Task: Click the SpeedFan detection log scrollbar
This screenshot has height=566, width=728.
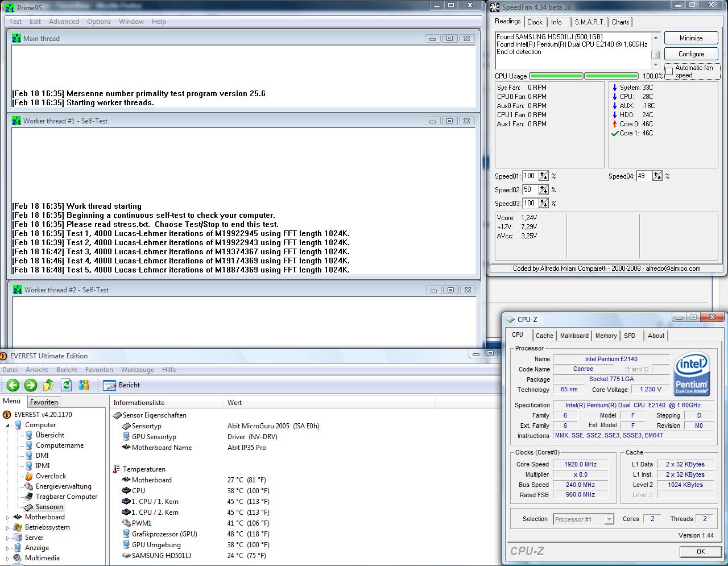Action: tap(655, 51)
